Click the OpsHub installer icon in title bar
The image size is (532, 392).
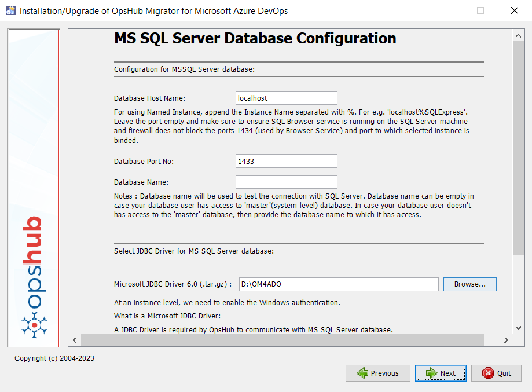click(11, 10)
